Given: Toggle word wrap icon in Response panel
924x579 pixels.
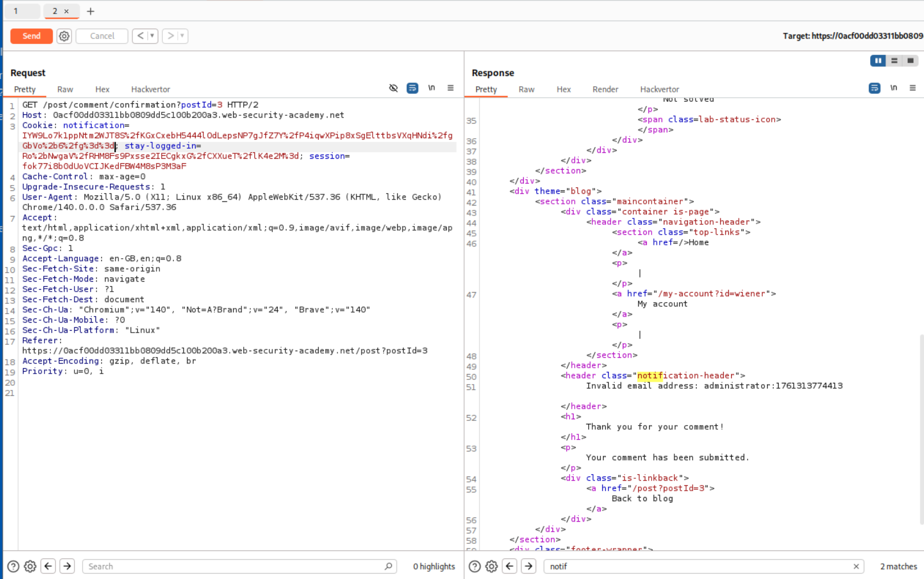Looking at the screenshot, I should [x=874, y=88].
